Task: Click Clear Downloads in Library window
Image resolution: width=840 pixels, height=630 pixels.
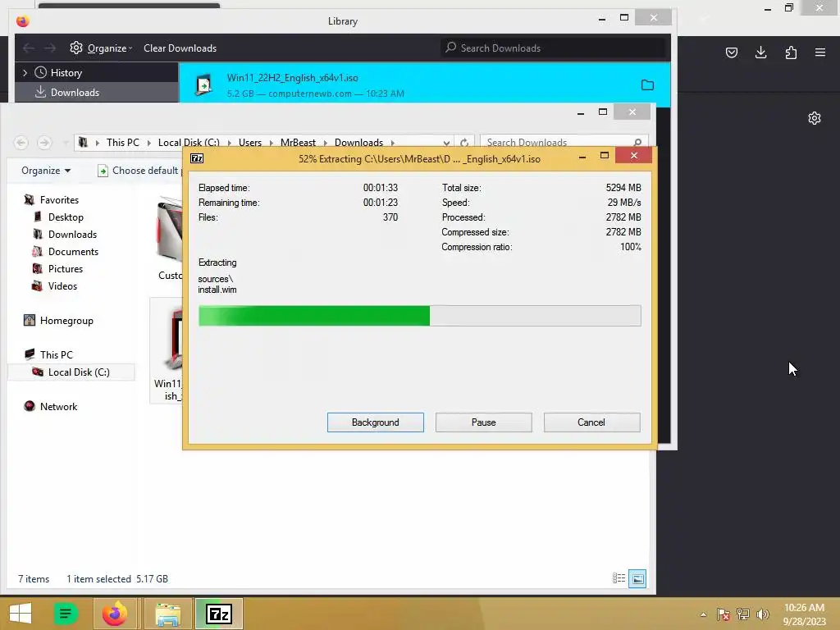Action: pyautogui.click(x=180, y=48)
